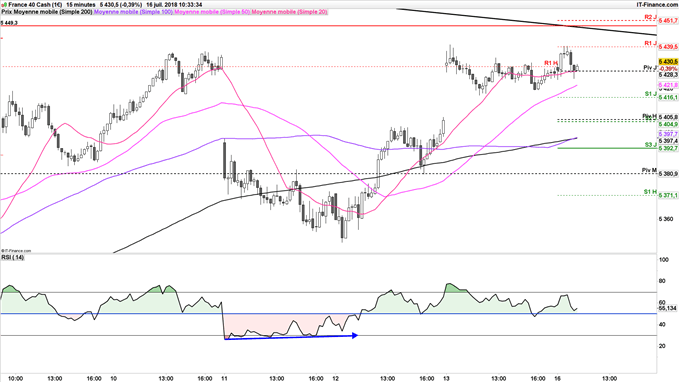This screenshot has width=679, height=382.
Task: Select the solid red horizontal line at 5 449,3
Action: click(328, 26)
